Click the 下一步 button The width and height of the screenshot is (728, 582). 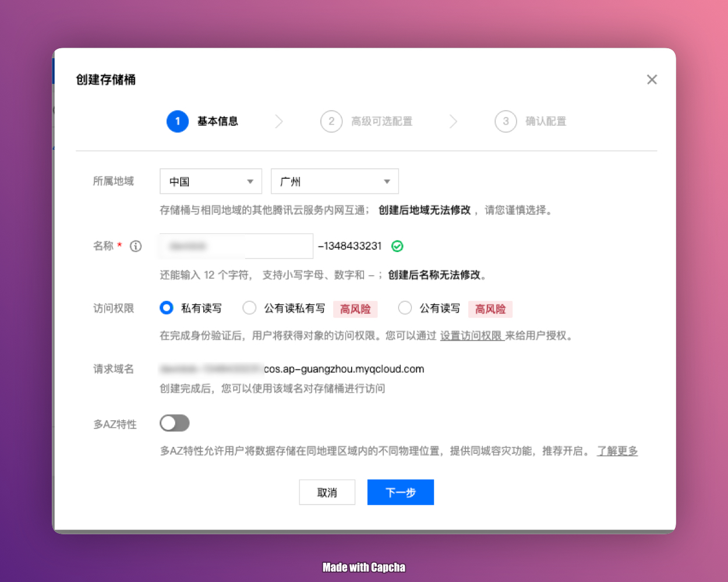(400, 492)
